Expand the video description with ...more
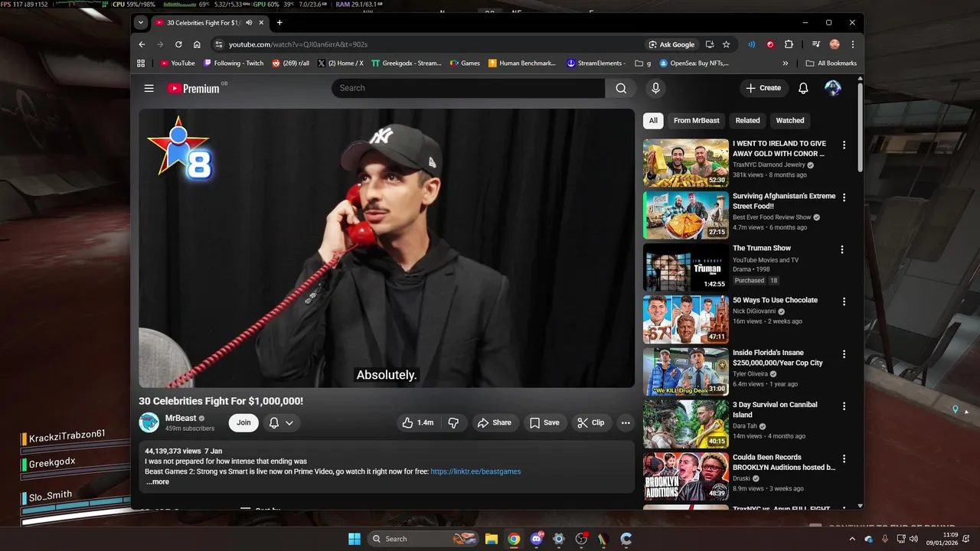 click(x=158, y=482)
